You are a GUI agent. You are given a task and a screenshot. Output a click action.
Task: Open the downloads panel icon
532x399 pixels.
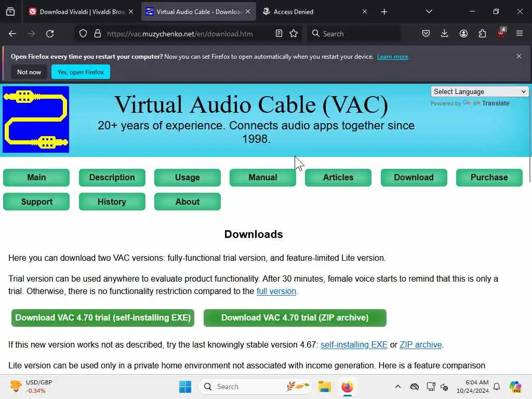[x=445, y=34]
